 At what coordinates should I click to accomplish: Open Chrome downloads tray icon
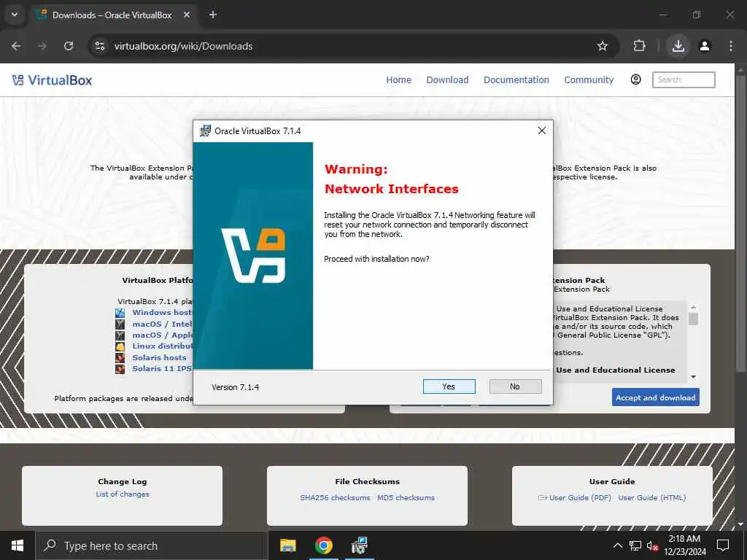point(678,46)
